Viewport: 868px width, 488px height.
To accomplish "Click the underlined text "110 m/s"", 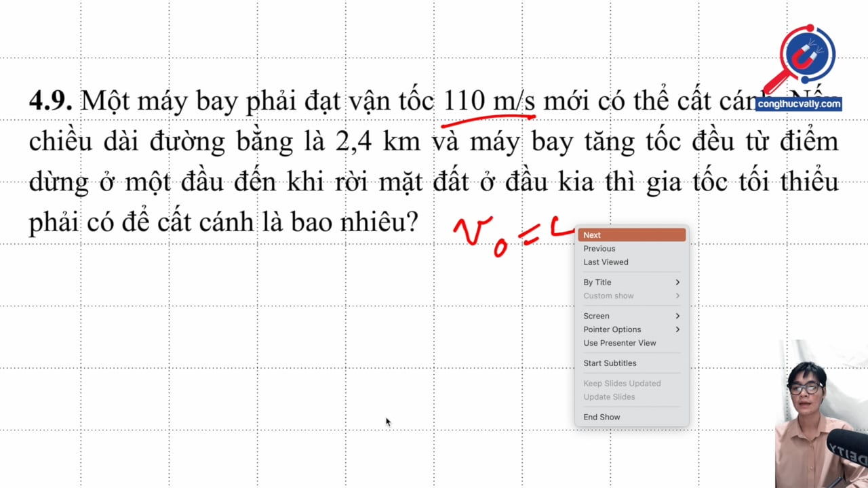I will click(x=490, y=102).
